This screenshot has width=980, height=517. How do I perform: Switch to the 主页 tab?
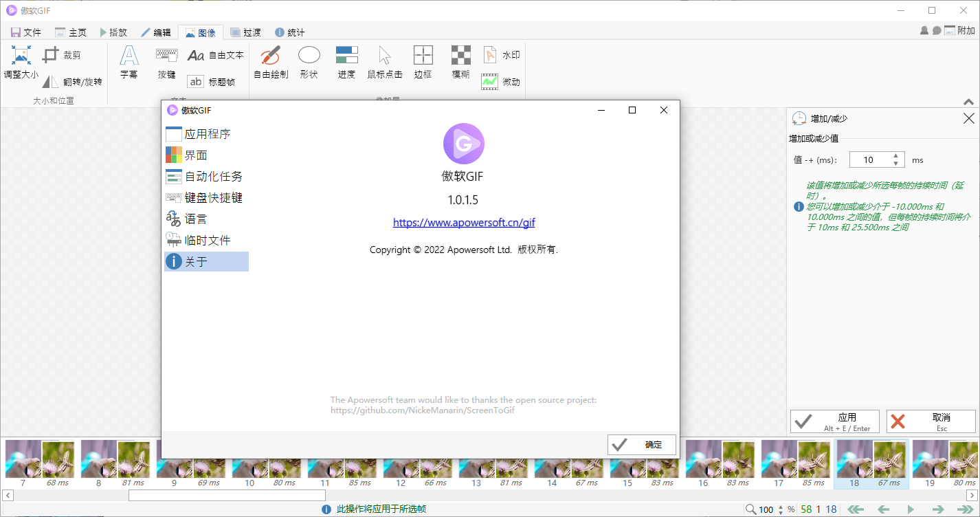tap(71, 32)
